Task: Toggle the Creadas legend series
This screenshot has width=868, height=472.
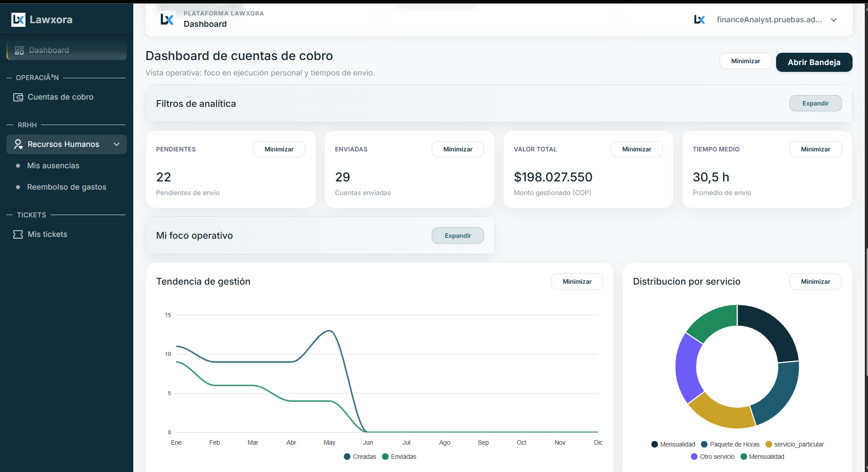Action: point(360,457)
